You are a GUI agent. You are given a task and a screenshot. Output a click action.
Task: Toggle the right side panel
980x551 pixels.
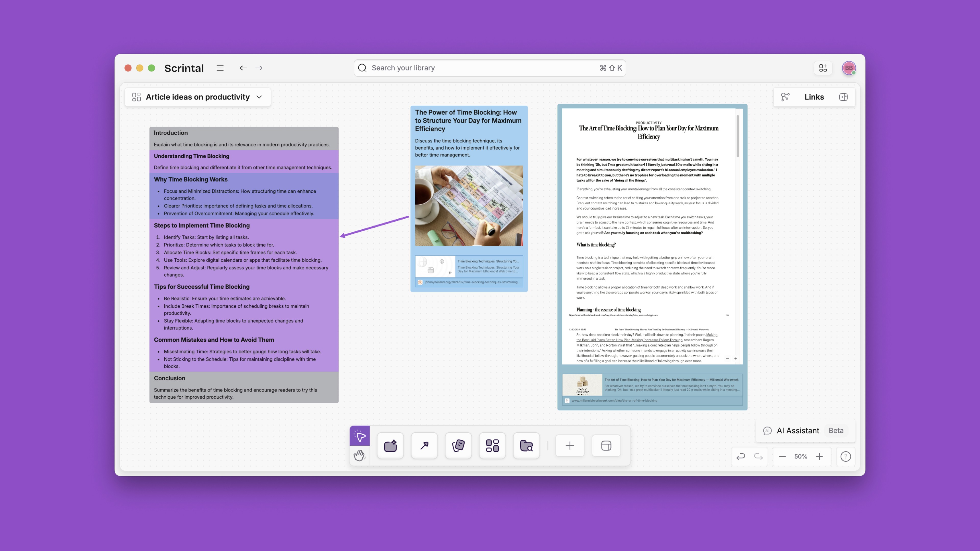(843, 97)
